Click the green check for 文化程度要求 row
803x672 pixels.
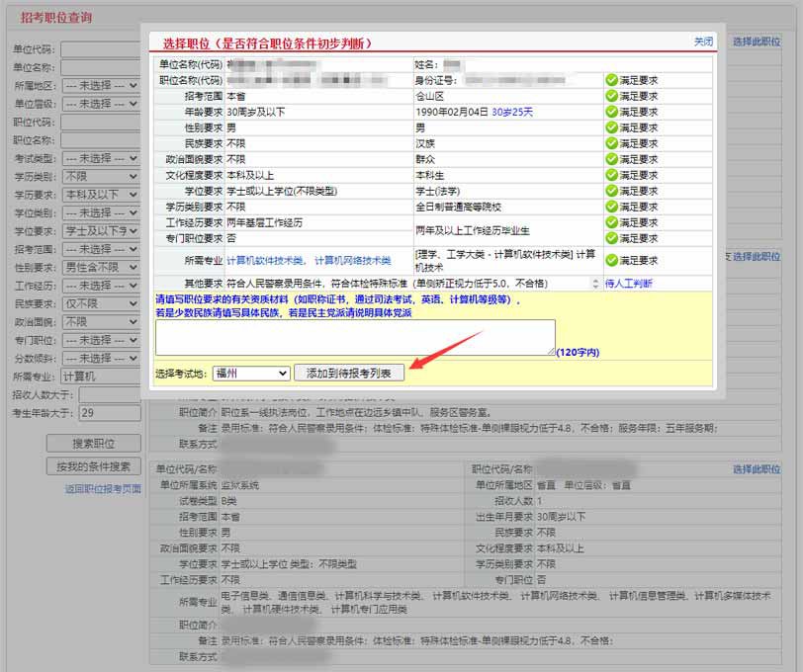[611, 175]
